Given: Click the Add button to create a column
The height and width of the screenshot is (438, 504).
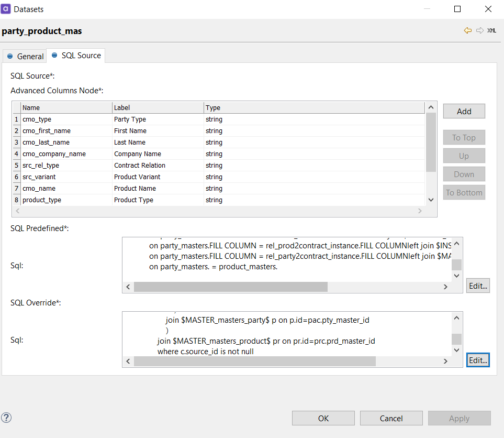Looking at the screenshot, I should point(464,111).
